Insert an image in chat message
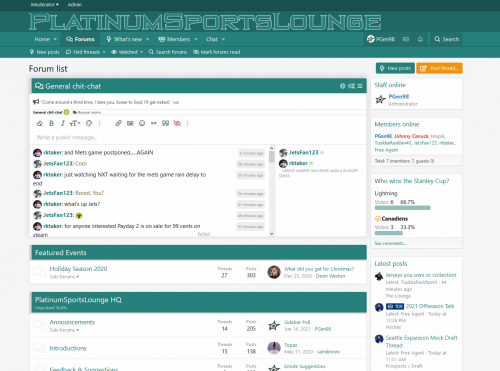Image resolution: width=500 pixels, height=371 pixels. click(x=130, y=123)
